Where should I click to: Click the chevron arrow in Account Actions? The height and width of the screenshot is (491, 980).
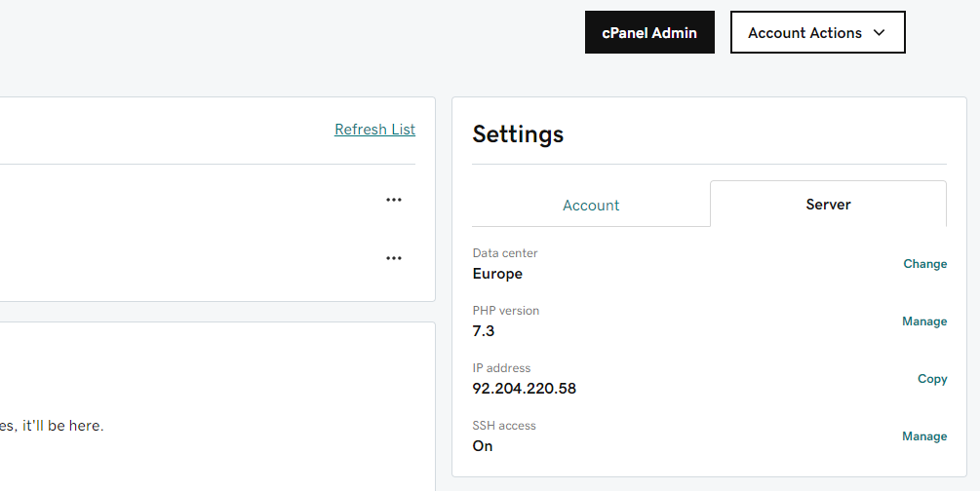[880, 32]
